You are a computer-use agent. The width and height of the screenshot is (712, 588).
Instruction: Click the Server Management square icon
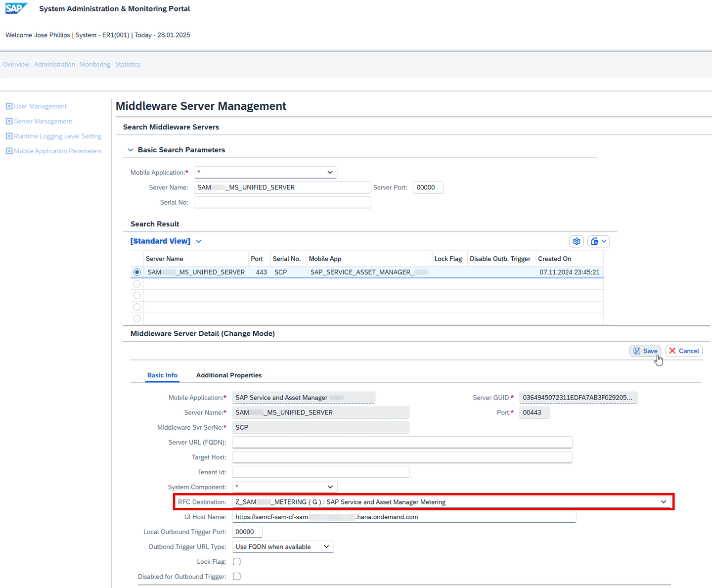(9, 121)
